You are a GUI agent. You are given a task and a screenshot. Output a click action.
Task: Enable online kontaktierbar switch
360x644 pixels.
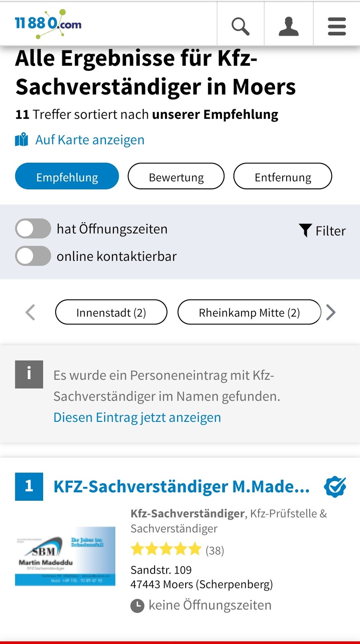33,256
